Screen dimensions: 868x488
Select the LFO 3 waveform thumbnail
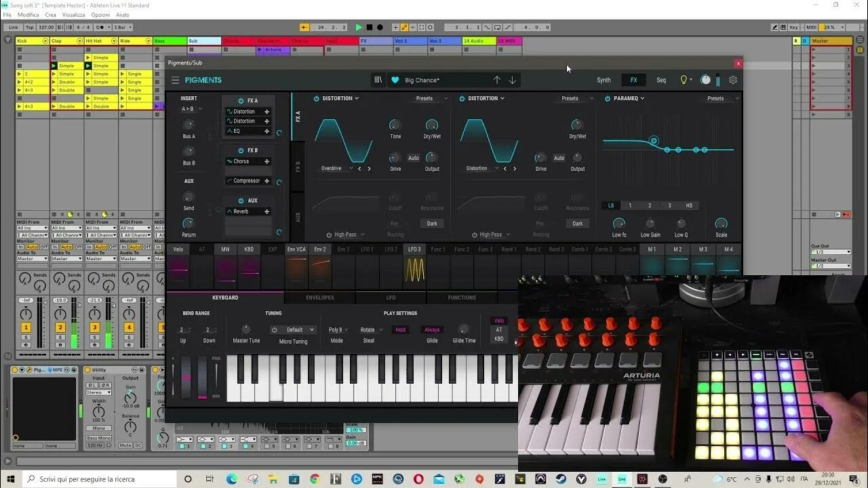click(414, 269)
